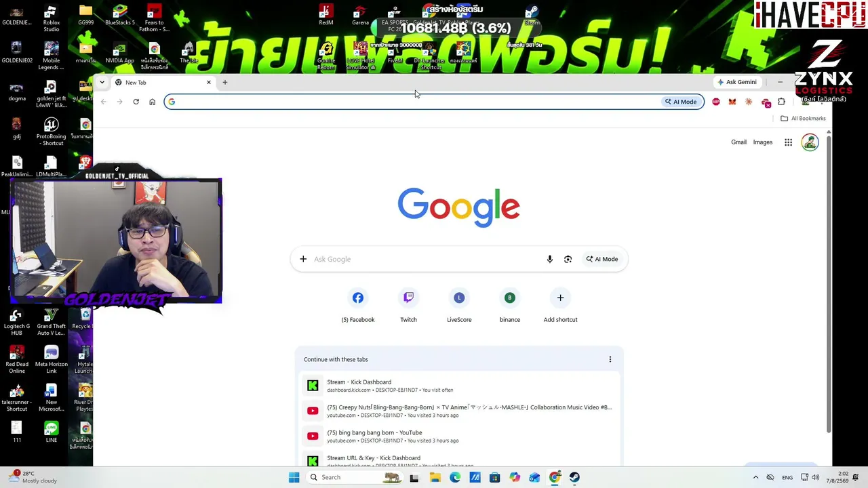This screenshot has width=868, height=488.
Task: Switch to the New Tab tab
Action: [x=163, y=82]
